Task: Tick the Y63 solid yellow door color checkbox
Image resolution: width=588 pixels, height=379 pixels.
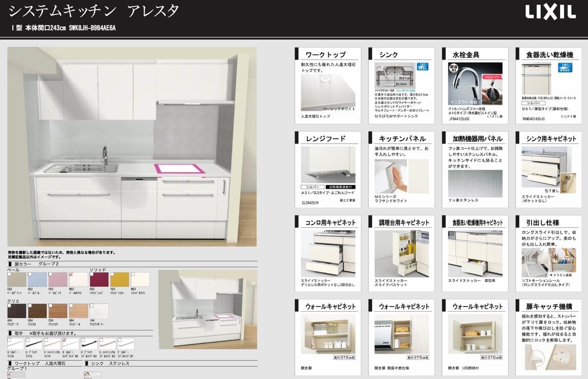Action: coord(112,275)
